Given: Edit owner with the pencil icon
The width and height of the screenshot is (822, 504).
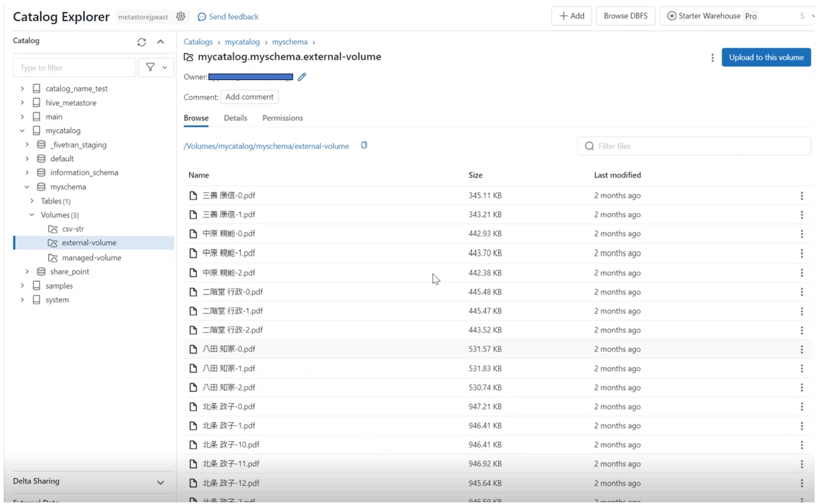Looking at the screenshot, I should click(302, 77).
